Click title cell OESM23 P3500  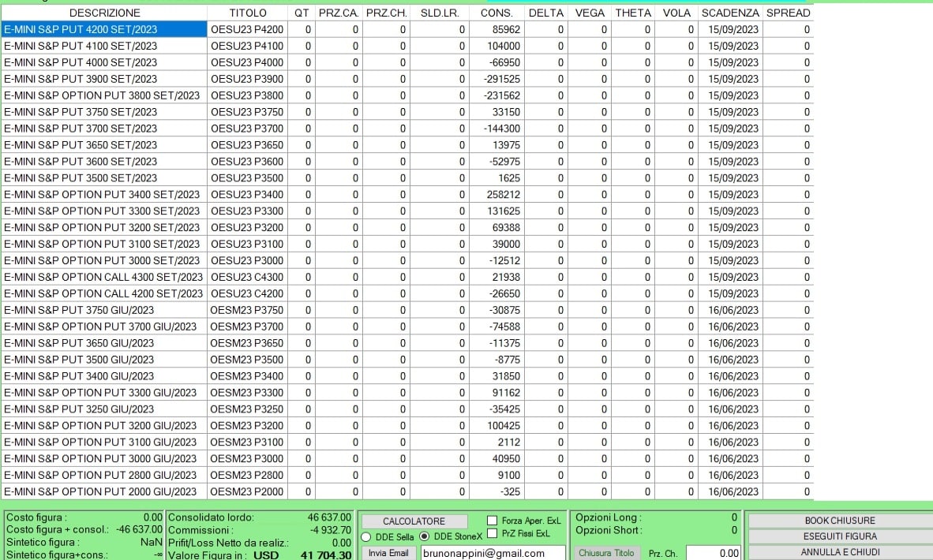pyautogui.click(x=248, y=360)
